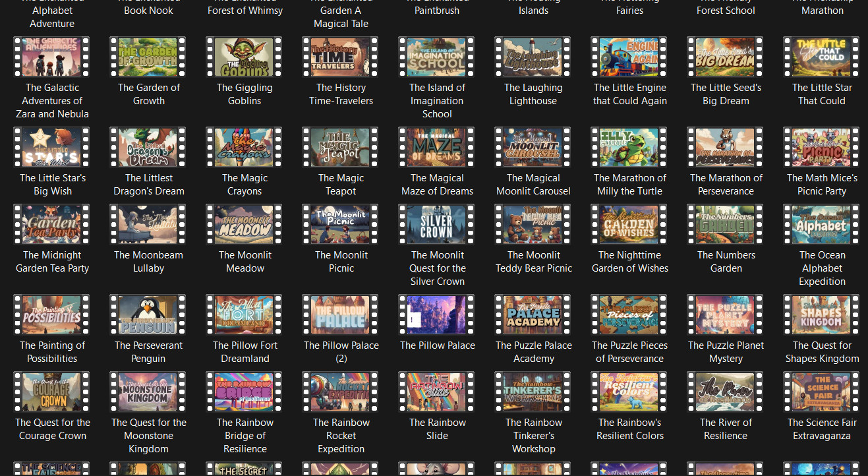Select The Midnight Garden Tea Party file
Screen dimensions: 868x476
pyautogui.click(x=52, y=225)
